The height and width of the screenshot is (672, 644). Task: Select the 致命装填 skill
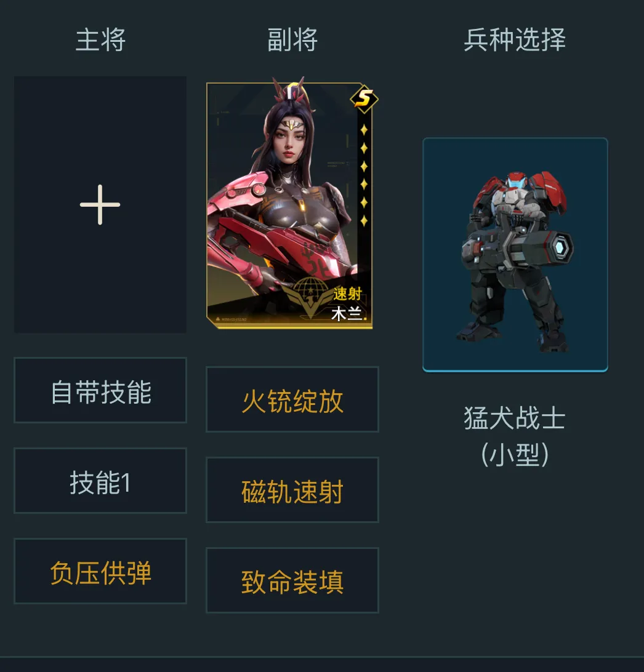click(292, 580)
